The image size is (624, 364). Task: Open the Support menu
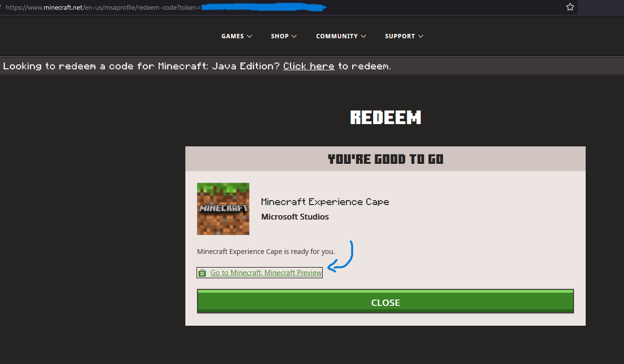point(404,36)
